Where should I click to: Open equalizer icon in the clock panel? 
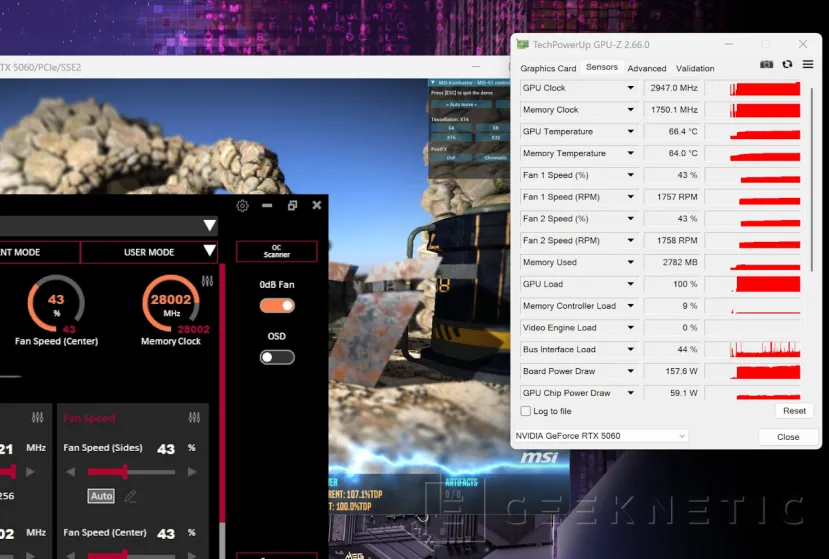tap(37, 418)
